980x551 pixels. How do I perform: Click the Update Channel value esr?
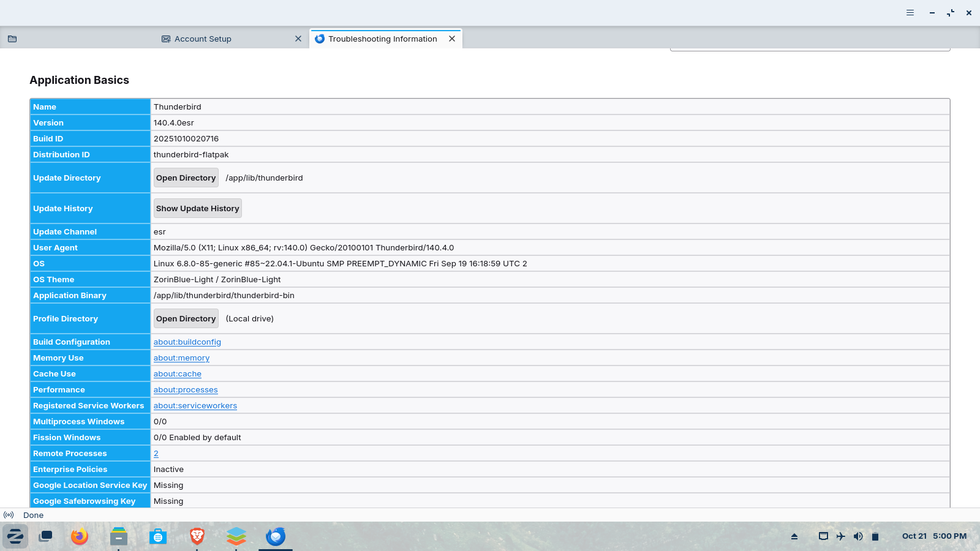(x=160, y=232)
